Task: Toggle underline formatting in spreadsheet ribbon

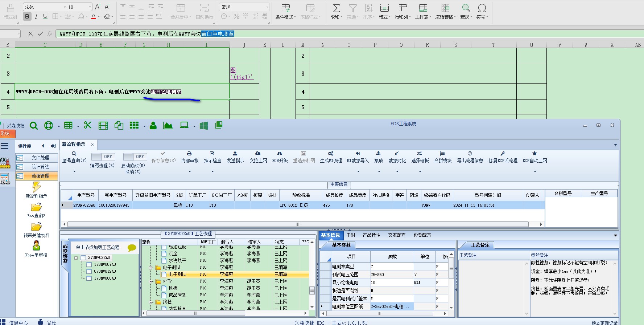Action: pos(45,16)
